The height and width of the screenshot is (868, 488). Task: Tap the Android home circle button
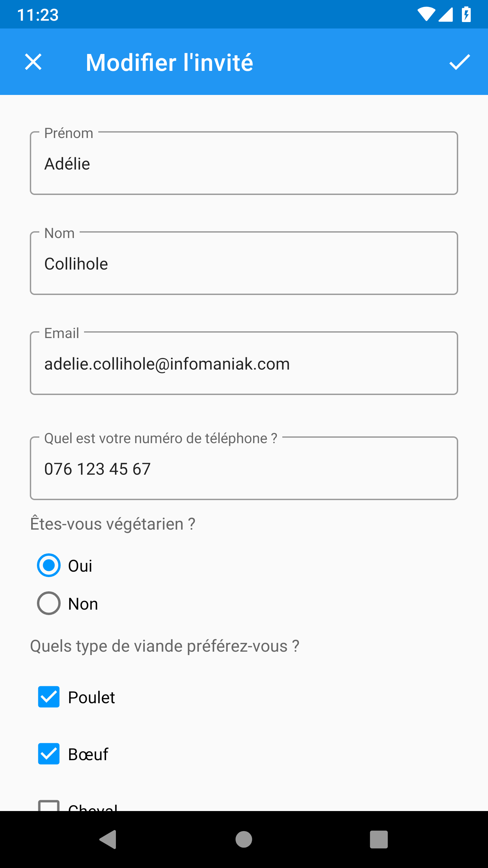pos(244,840)
